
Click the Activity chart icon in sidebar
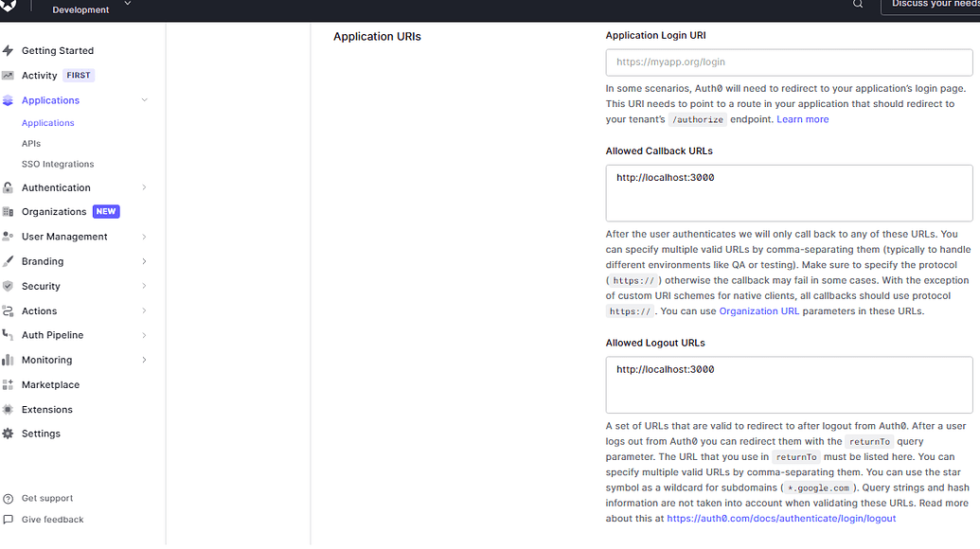pyautogui.click(x=9, y=76)
